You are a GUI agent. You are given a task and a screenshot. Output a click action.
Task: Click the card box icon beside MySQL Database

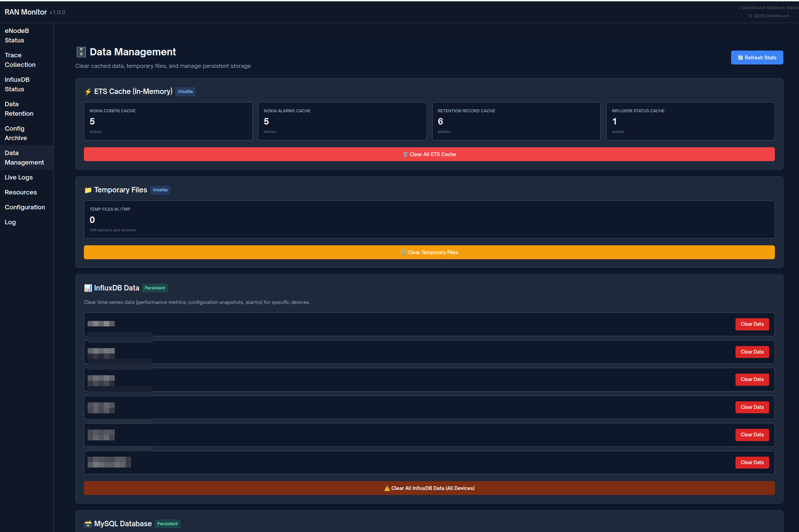click(88, 524)
